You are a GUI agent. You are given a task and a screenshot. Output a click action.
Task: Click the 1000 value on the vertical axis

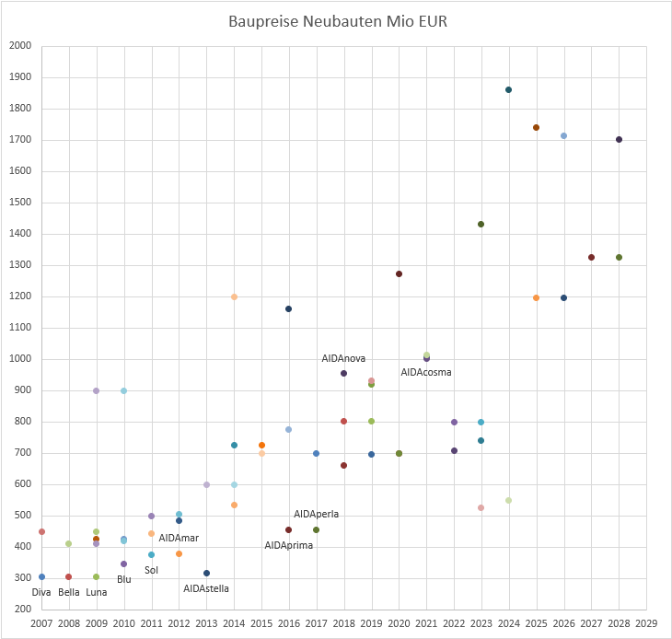(20, 358)
